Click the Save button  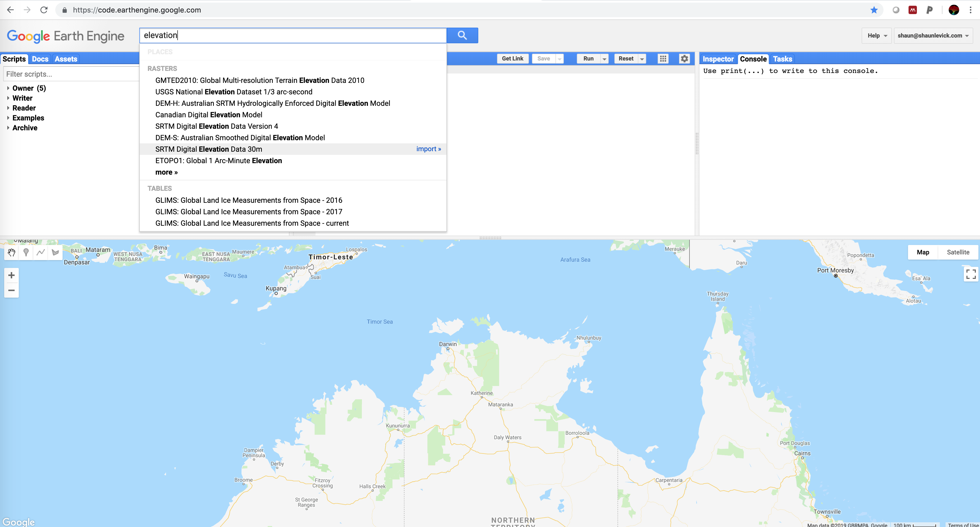[x=544, y=59]
